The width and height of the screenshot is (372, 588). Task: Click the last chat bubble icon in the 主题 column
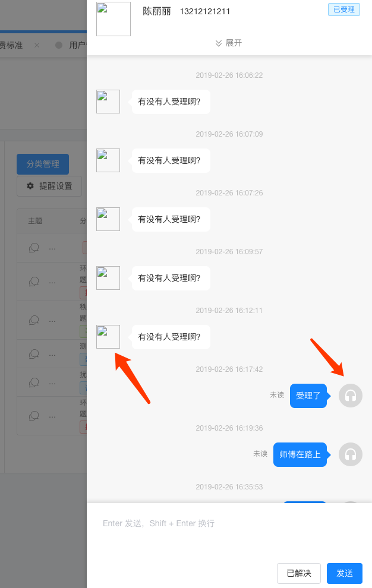tap(34, 416)
